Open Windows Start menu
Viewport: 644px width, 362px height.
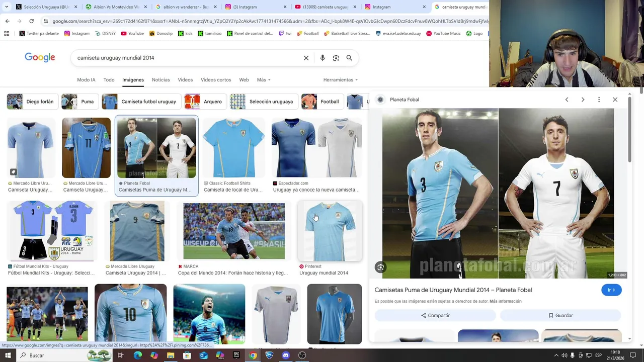pyautogui.click(x=8, y=355)
